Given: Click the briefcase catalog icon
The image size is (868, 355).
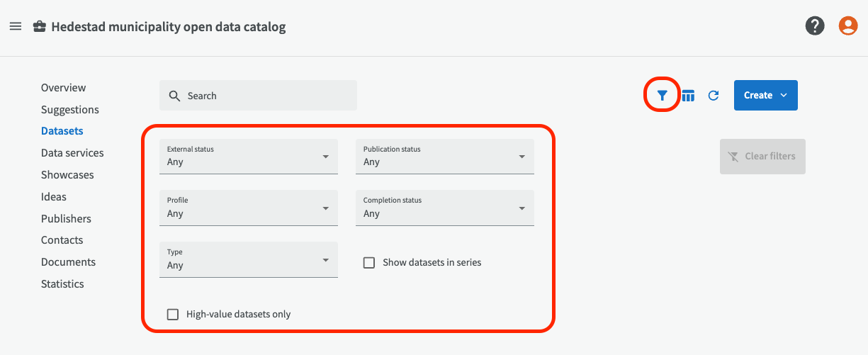Looking at the screenshot, I should tap(40, 27).
